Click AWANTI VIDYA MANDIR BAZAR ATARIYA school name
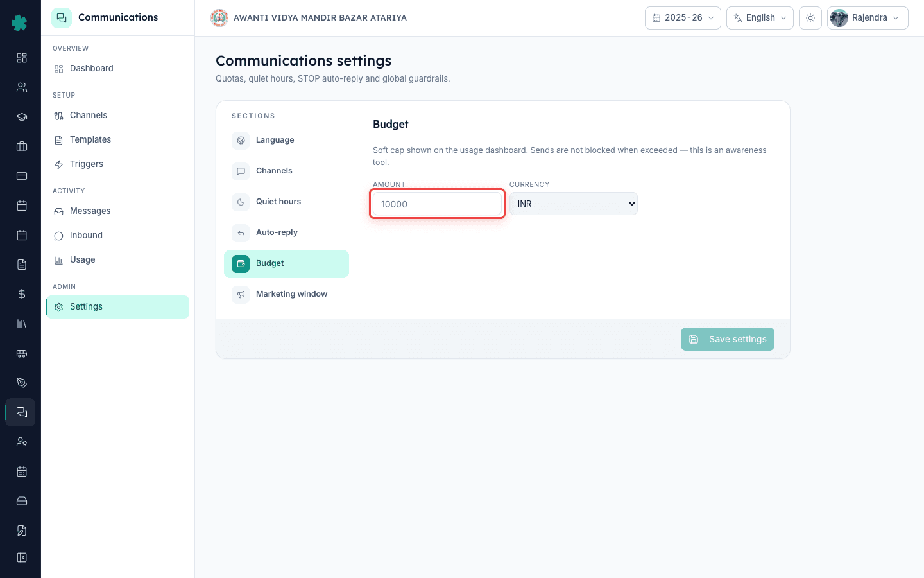924x578 pixels. [x=320, y=18]
